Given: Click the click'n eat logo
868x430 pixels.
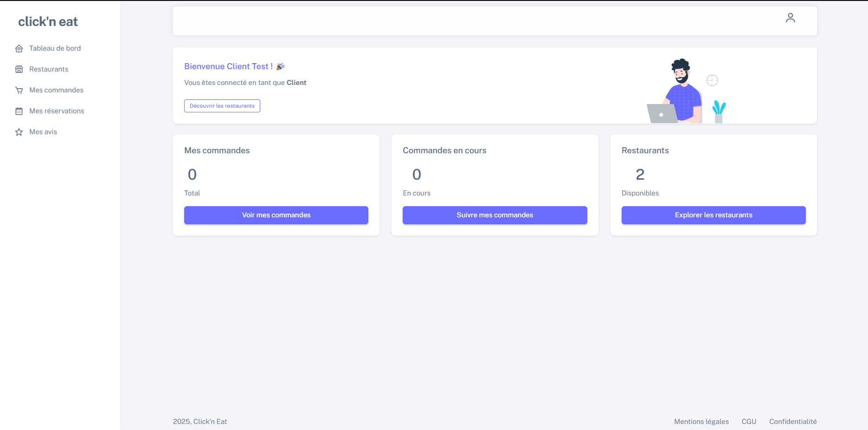Looking at the screenshot, I should (48, 22).
